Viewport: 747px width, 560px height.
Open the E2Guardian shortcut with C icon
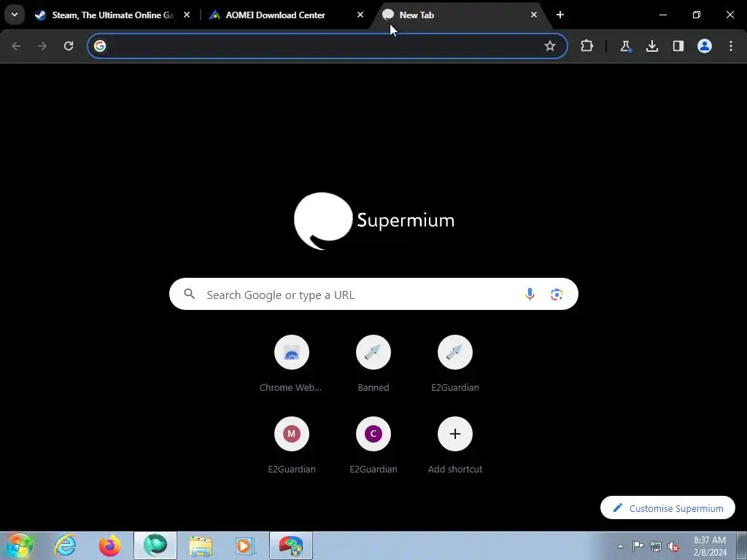(x=373, y=446)
